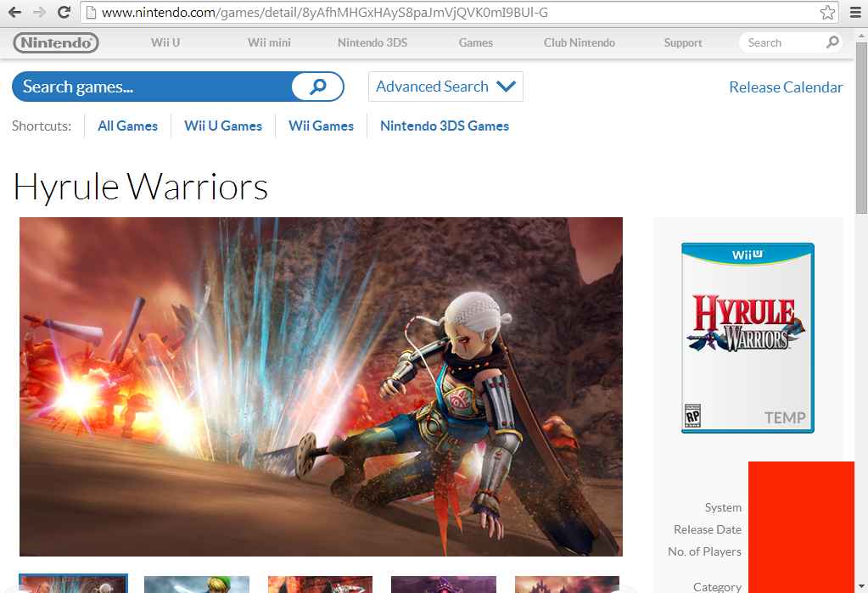This screenshot has width=868, height=593.
Task: Follow the Wii Games shortcut
Action: tap(321, 126)
